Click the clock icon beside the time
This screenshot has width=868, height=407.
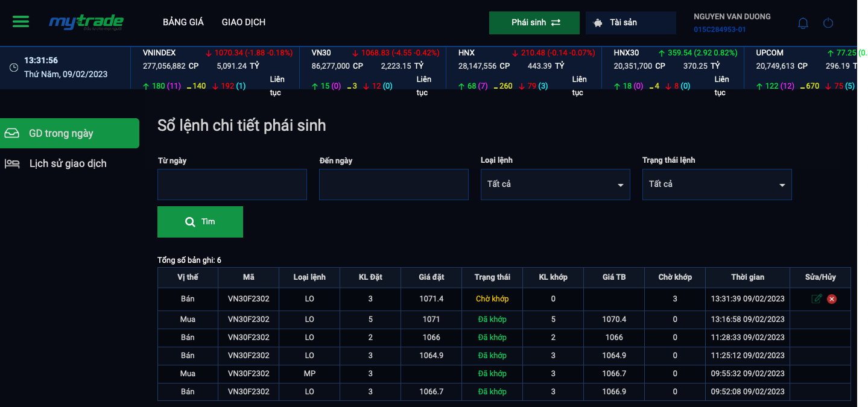pyautogui.click(x=14, y=68)
